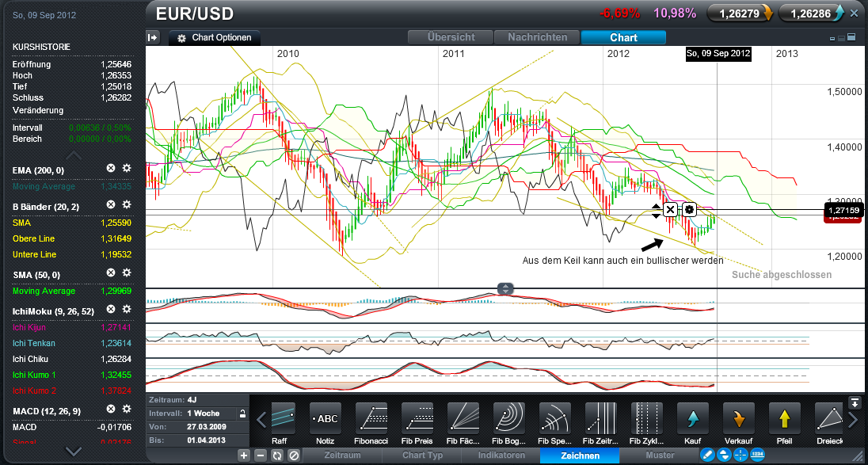Viewport: 868px width, 465px height.
Task: Collapse the left sidebar panel arrow
Action: pyautogui.click(x=153, y=37)
